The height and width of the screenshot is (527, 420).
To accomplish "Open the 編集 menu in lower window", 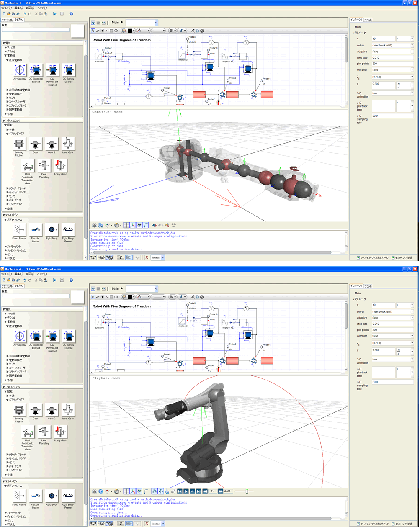I will 18,274.
